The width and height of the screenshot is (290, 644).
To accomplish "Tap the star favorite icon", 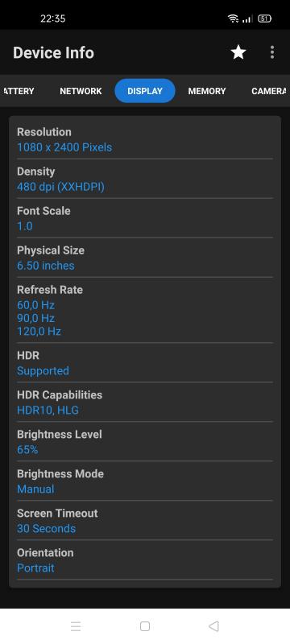I will pyautogui.click(x=238, y=52).
